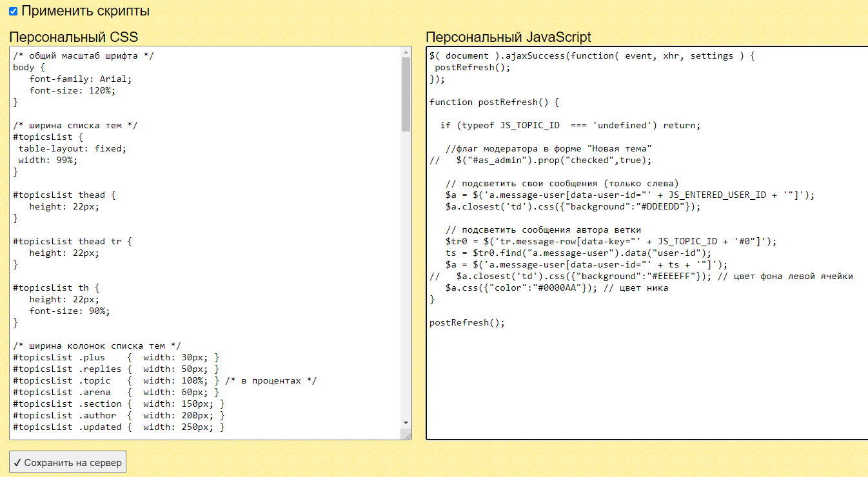Click the function postRefresh() declaration line

coord(494,102)
